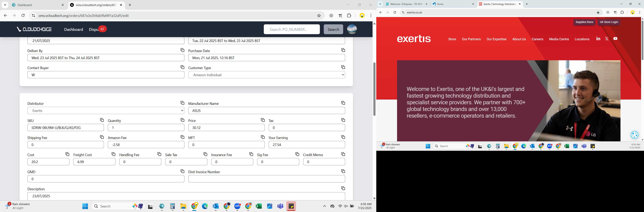Copy the Quantity value
Viewport: 644px width, 212px height.
point(182,120)
